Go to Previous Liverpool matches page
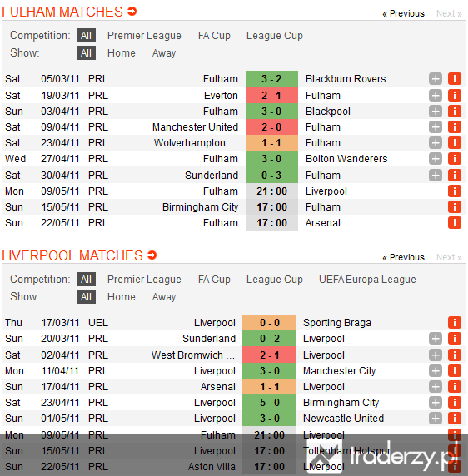This screenshot has height=476, width=468. click(x=403, y=257)
